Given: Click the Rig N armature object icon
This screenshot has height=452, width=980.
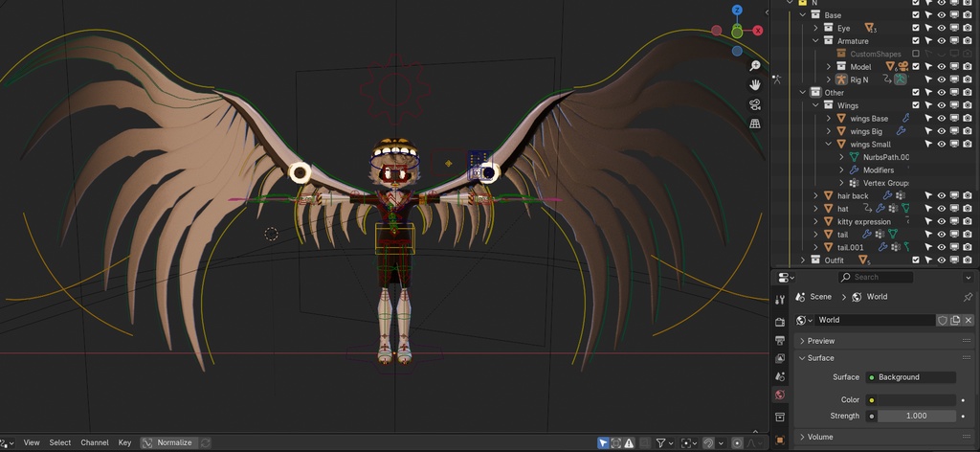Looking at the screenshot, I should [841, 79].
